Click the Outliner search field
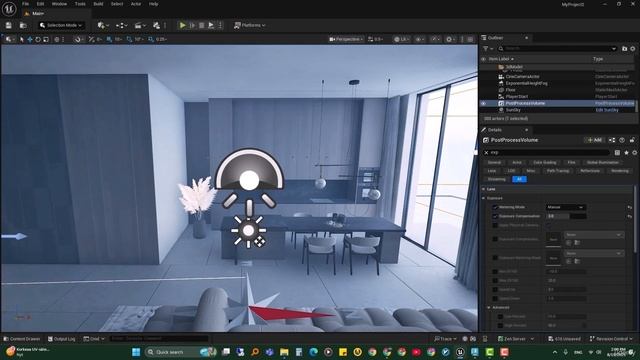640x360 pixels. click(x=558, y=49)
